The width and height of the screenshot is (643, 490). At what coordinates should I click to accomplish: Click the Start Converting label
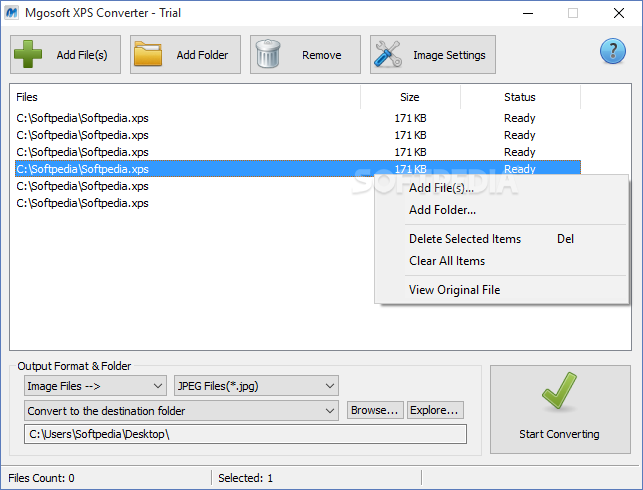click(559, 434)
